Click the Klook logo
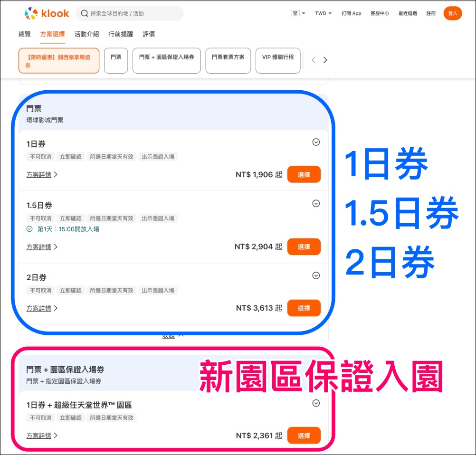 tap(47, 13)
